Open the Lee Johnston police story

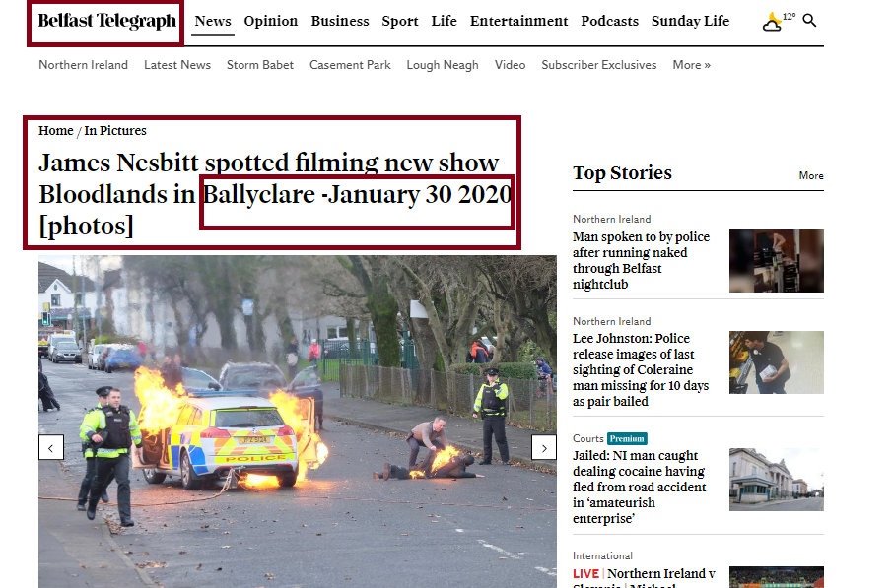[x=641, y=369]
